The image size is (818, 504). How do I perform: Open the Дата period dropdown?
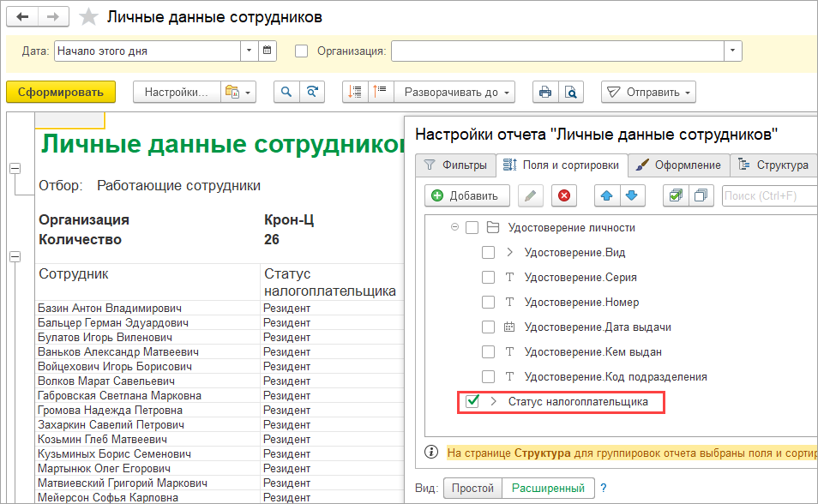click(249, 51)
